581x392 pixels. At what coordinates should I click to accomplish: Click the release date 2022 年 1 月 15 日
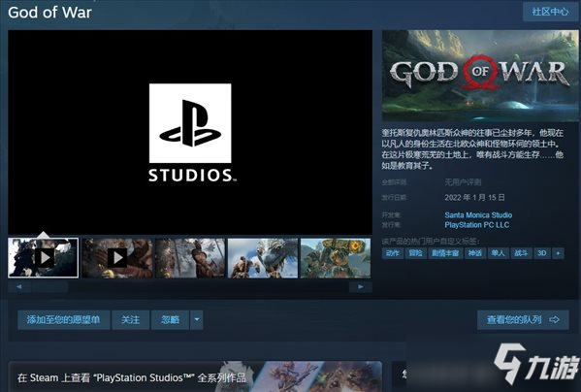(x=474, y=198)
